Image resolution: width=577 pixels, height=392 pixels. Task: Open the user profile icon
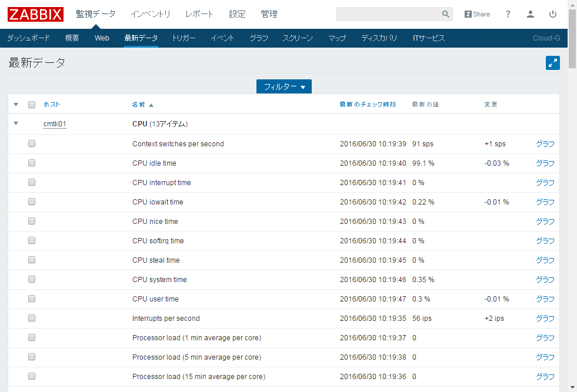[x=530, y=14]
